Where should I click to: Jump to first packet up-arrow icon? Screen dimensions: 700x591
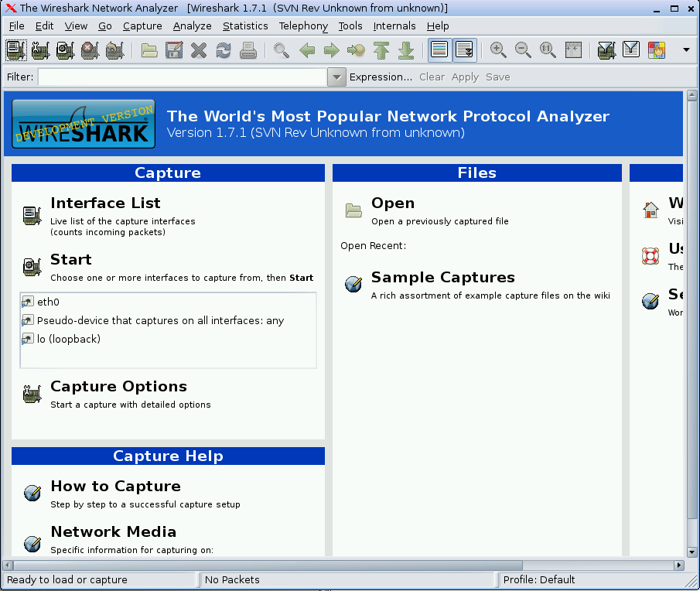[381, 50]
